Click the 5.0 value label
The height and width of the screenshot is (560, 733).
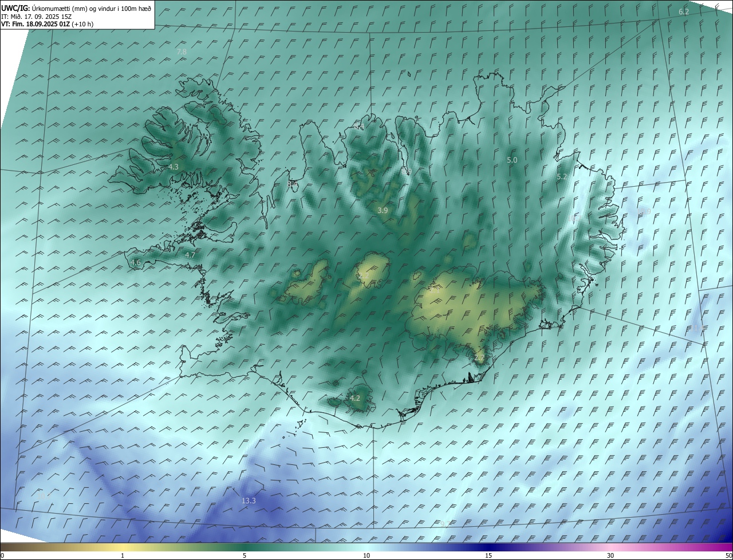point(512,160)
